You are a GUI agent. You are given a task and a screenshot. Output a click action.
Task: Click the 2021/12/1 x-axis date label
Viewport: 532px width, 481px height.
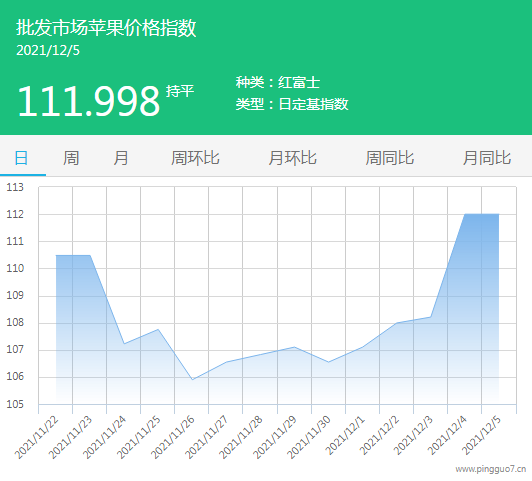[x=345, y=436]
